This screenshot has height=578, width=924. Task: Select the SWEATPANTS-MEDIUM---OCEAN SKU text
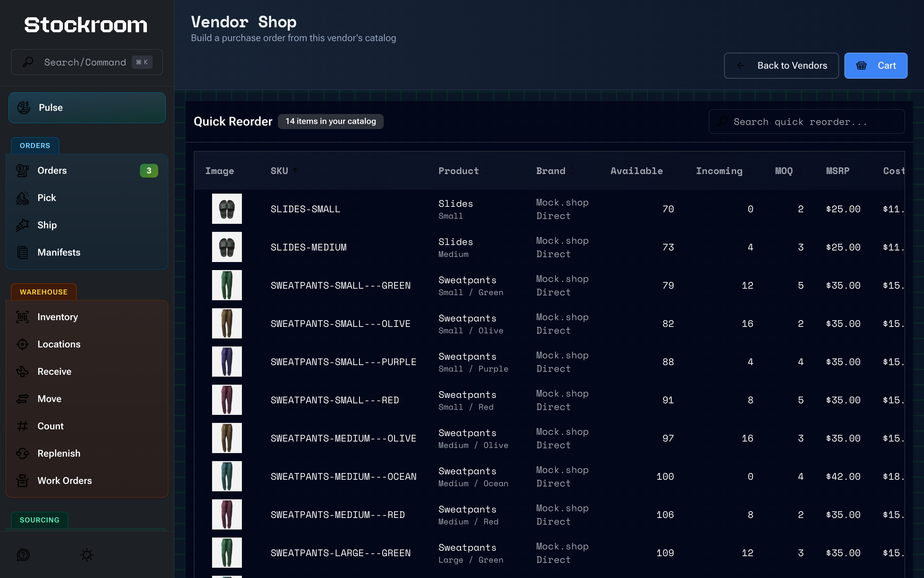click(x=344, y=477)
